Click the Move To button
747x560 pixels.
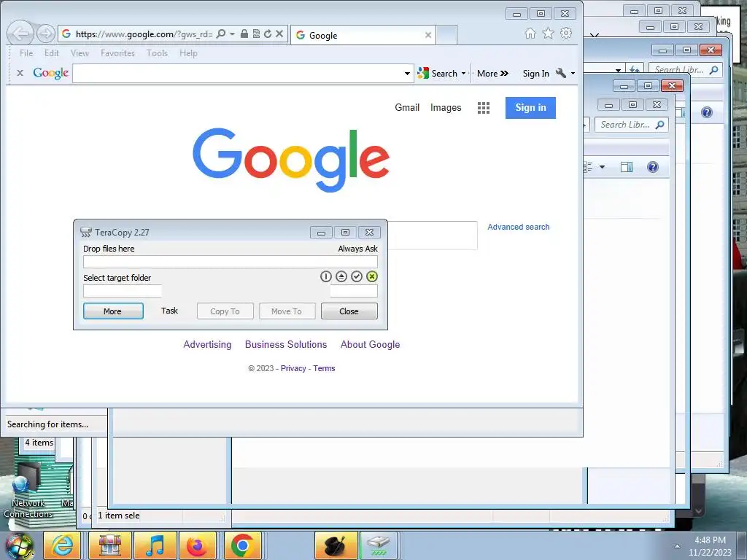point(287,311)
